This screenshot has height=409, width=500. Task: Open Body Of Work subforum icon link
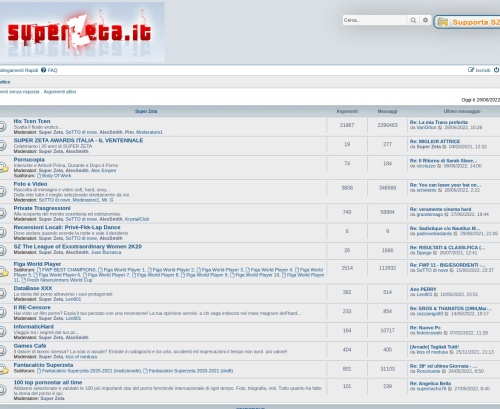click(39, 176)
